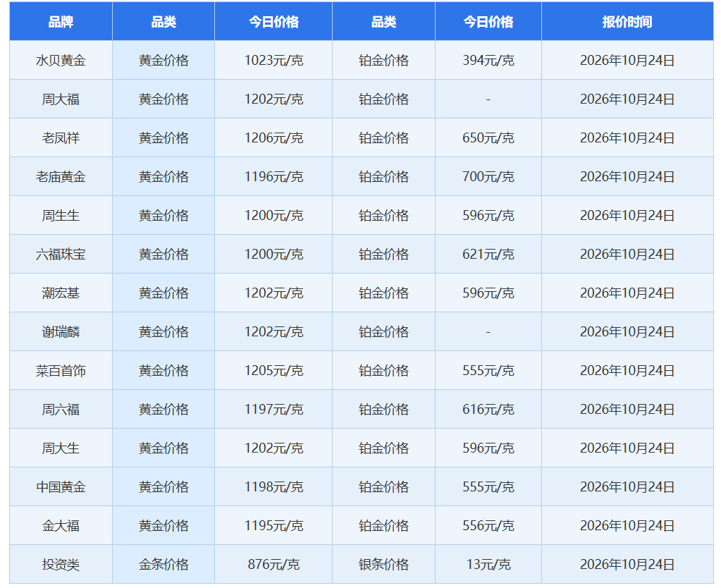Click the dash in 谢瑞麟's platinum price
This screenshot has height=588, width=721.
(488, 332)
